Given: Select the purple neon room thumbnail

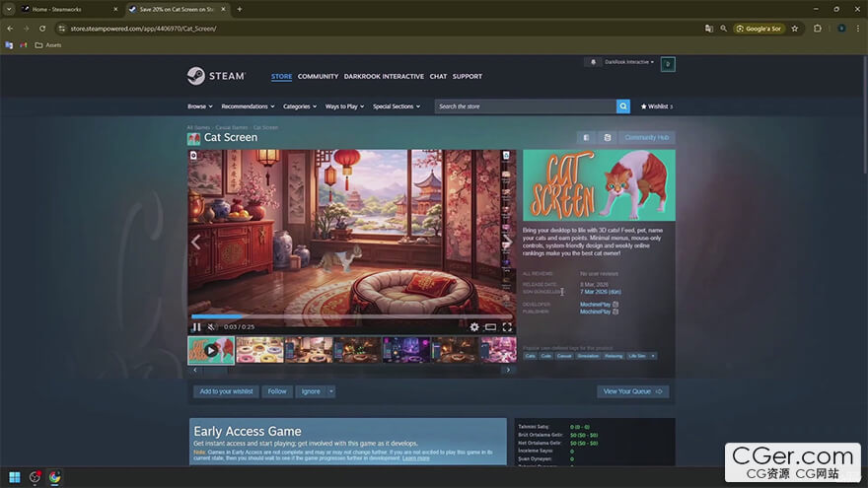Looking at the screenshot, I should [405, 350].
